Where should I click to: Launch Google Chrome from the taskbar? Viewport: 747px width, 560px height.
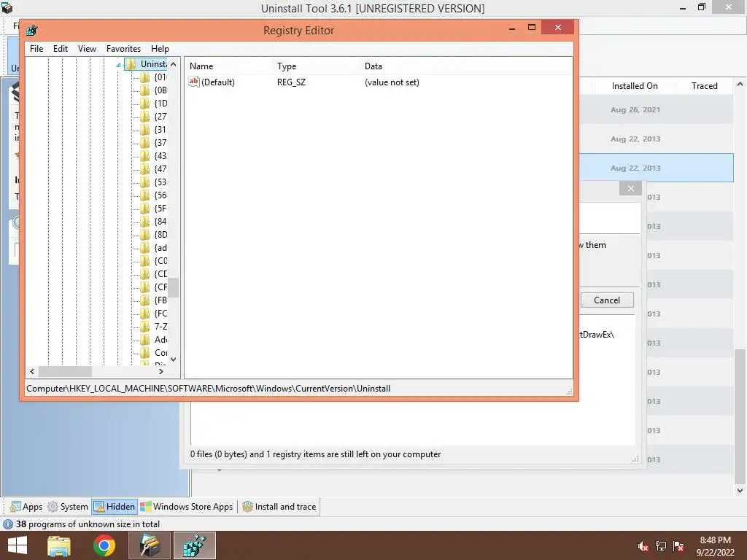[x=104, y=545]
